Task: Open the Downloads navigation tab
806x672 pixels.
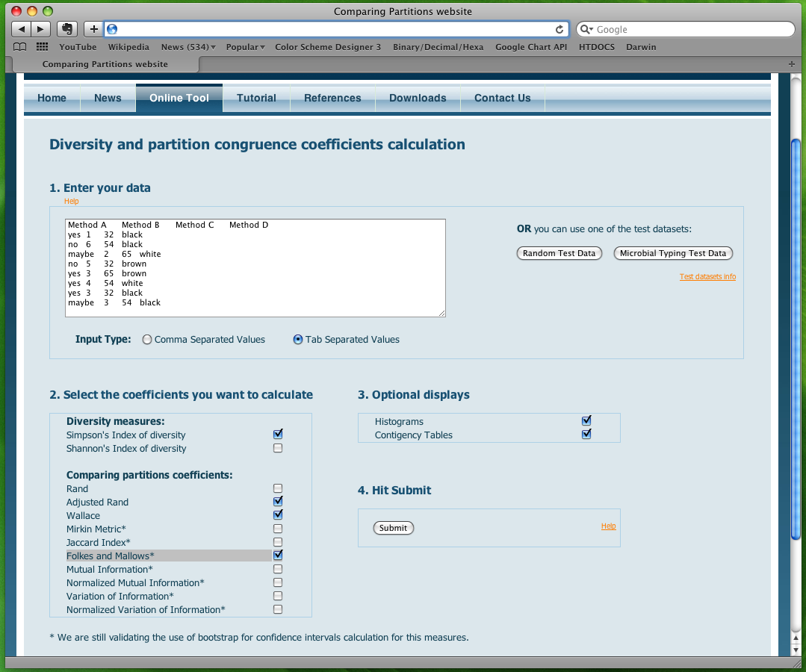Action: 418,98
